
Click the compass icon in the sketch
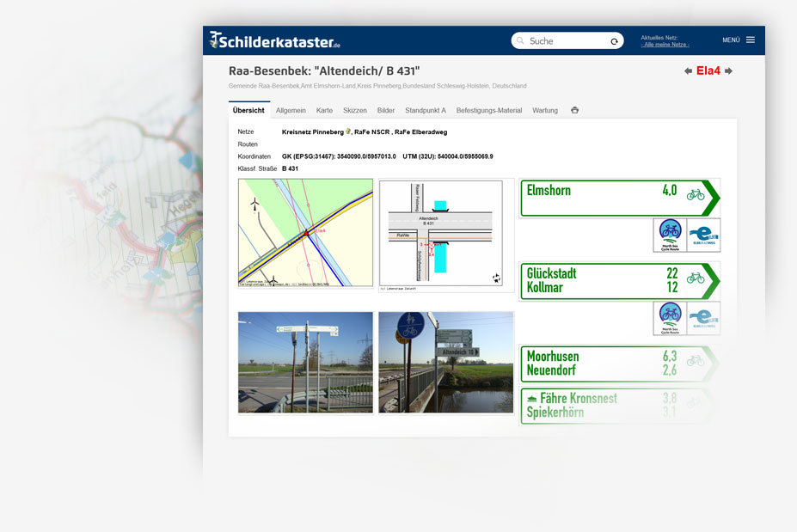[495, 278]
